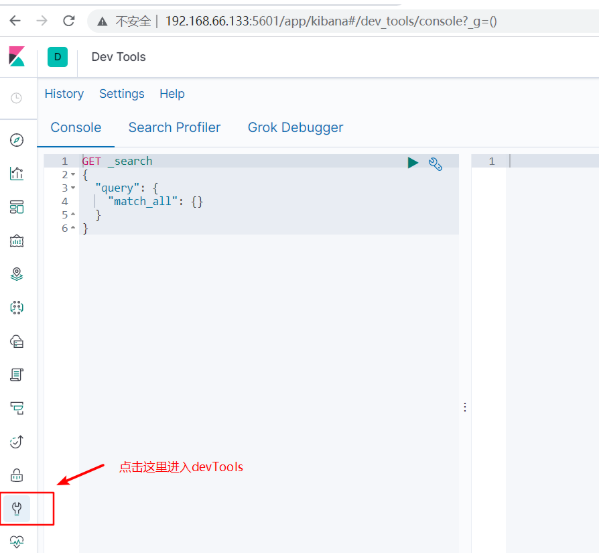
Task: Click the pane resizer dots handle
Action: [465, 407]
